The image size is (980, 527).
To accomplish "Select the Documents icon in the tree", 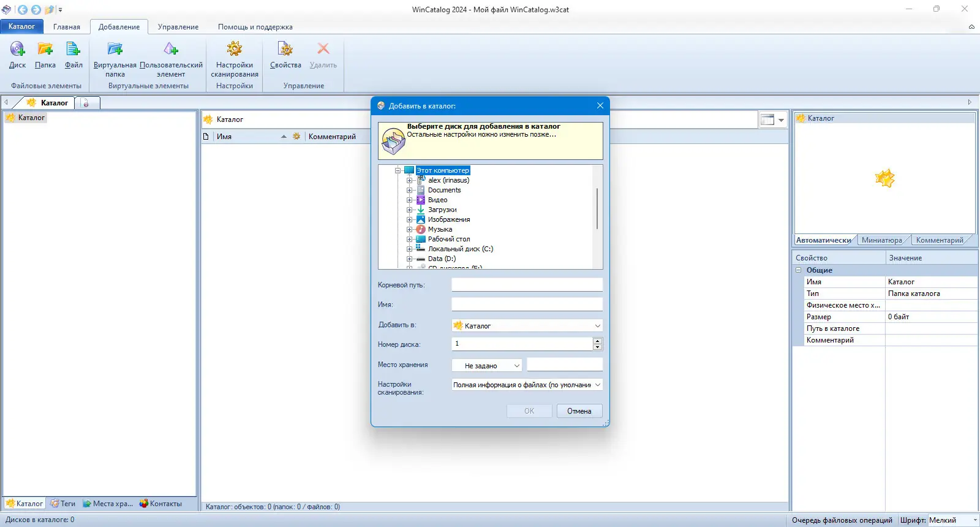I will pyautogui.click(x=421, y=190).
